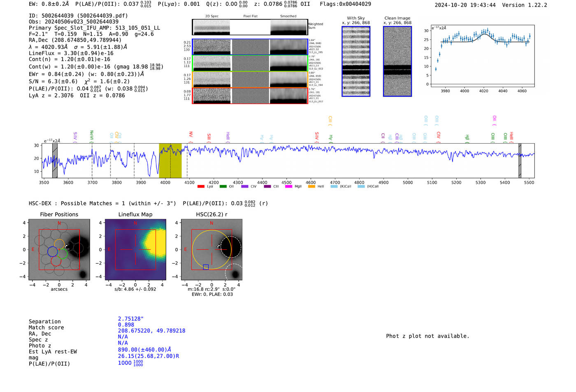Click the "Phot z plot not available." message
Viewport: 576px width, 392px height.
[x=427, y=336]
